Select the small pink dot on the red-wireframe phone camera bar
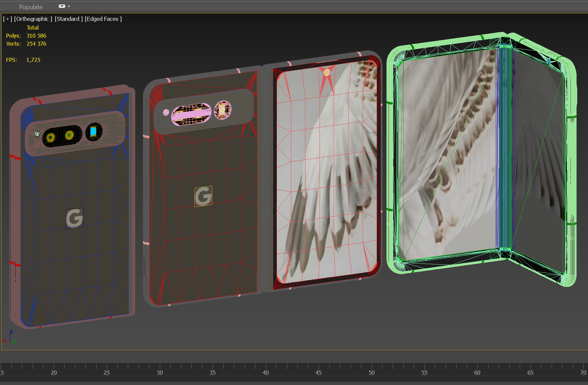 click(166, 112)
